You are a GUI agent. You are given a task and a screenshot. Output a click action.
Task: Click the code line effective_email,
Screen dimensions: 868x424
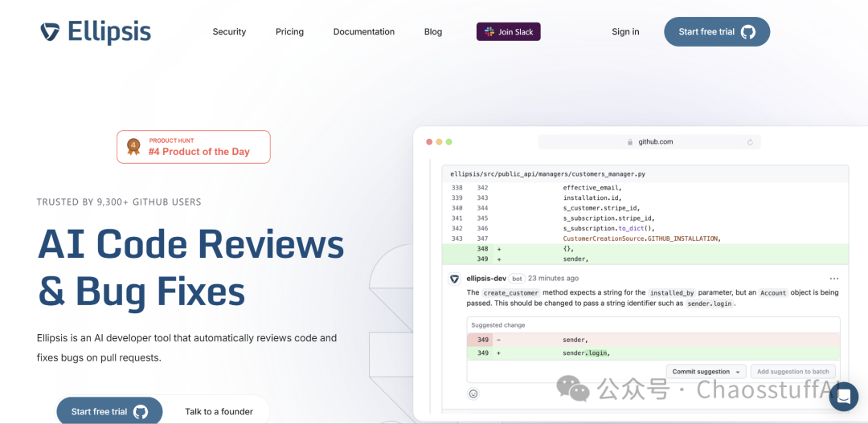pyautogui.click(x=593, y=187)
